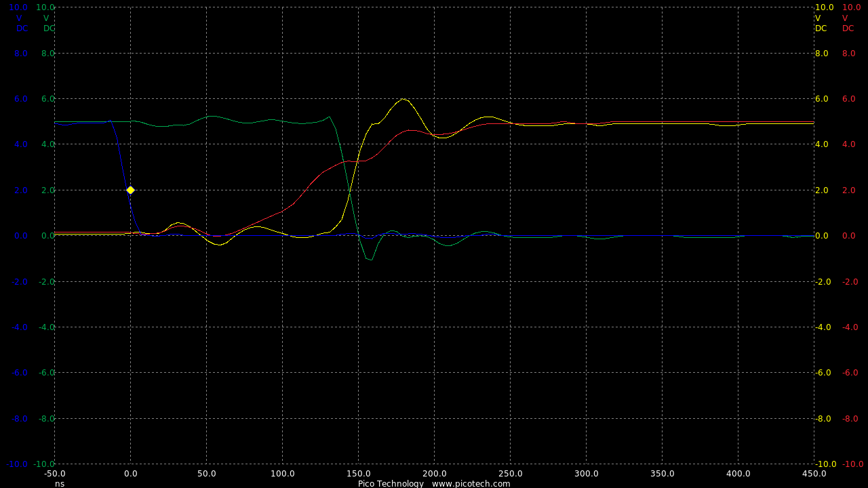Click the 200.0 time axis label

(434, 474)
